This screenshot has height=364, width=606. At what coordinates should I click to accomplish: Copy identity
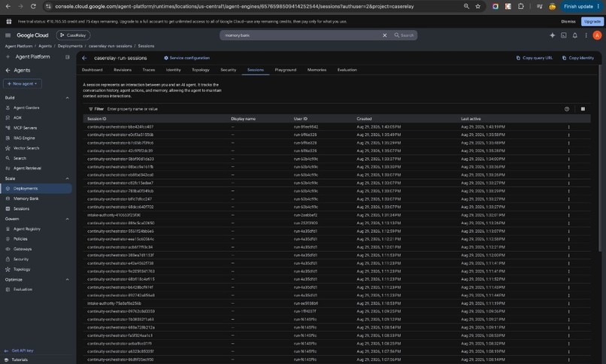[577, 58]
